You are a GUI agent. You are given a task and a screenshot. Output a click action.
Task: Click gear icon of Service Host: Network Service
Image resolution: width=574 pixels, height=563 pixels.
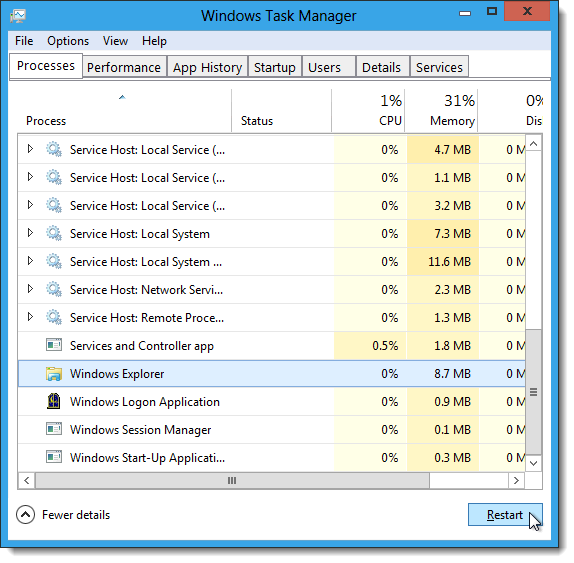[54, 289]
